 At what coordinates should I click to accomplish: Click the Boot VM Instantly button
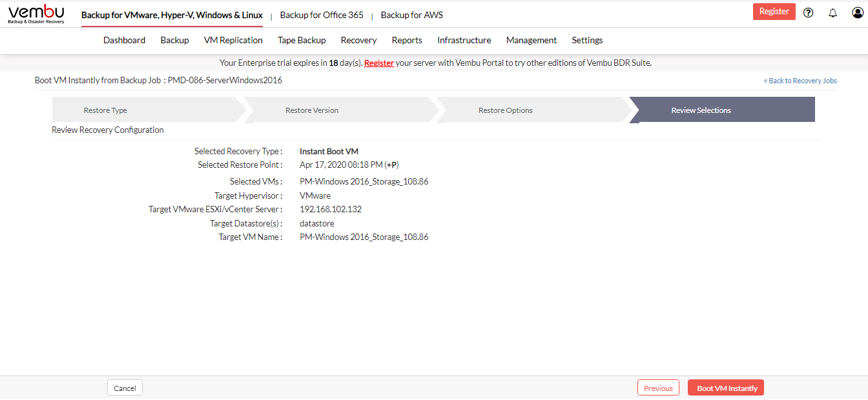(727, 388)
